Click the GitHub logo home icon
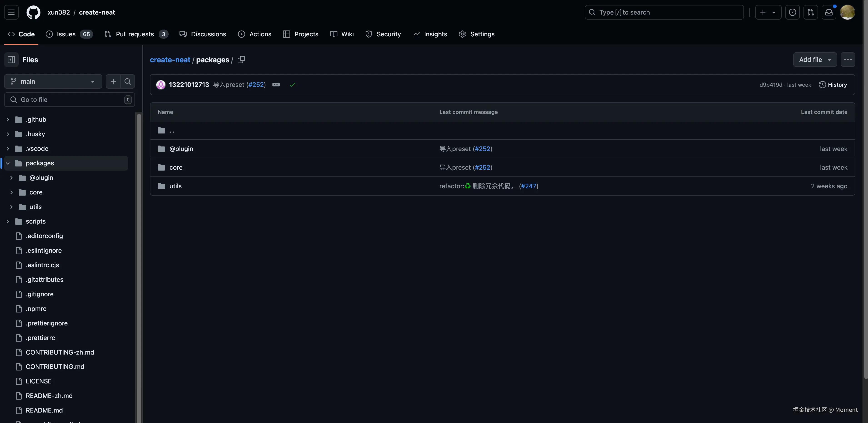This screenshot has width=868, height=423. [x=33, y=13]
